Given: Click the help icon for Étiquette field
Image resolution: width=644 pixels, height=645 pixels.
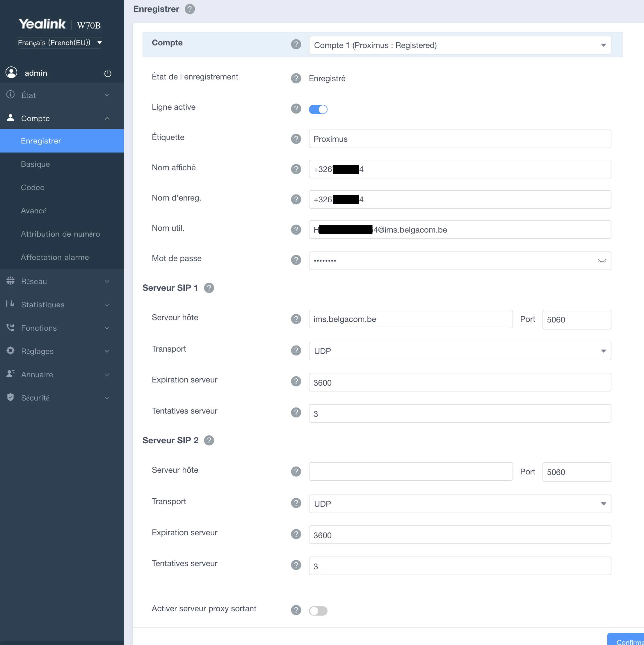Looking at the screenshot, I should 296,139.
